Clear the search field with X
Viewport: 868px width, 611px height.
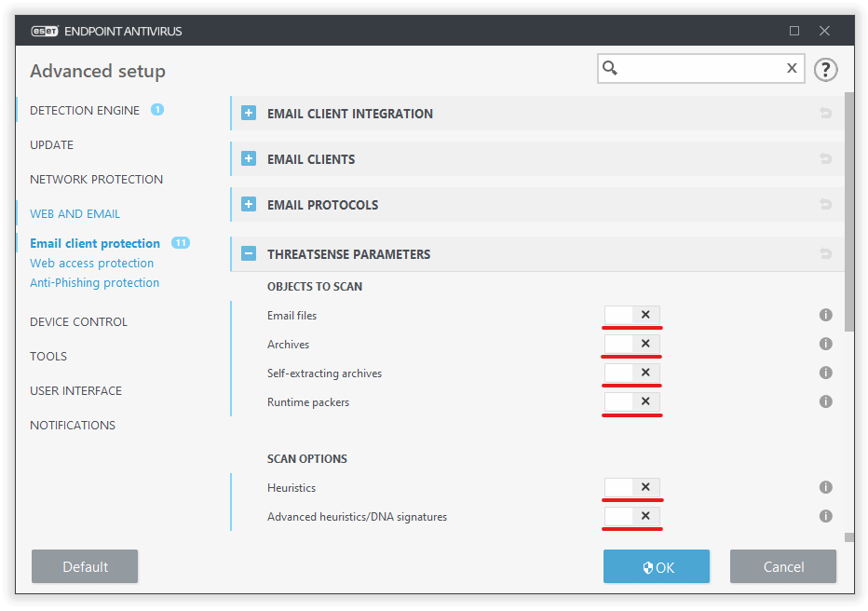792,68
